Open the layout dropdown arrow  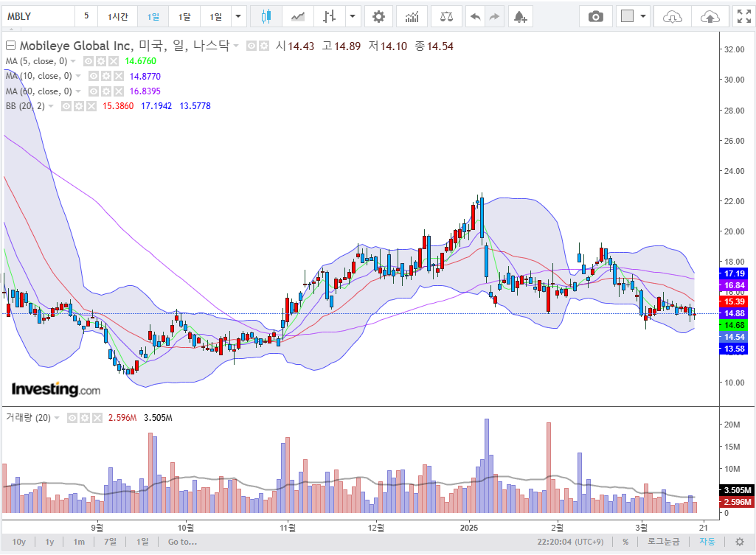[643, 16]
